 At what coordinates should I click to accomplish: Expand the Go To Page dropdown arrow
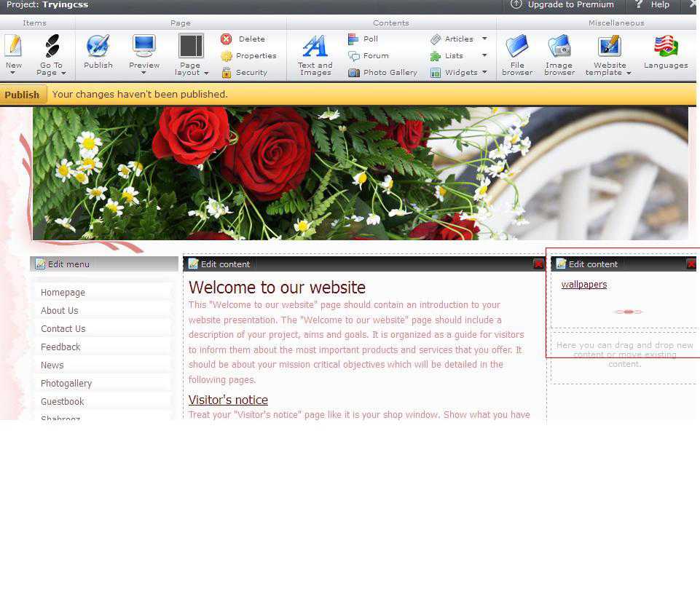tap(64, 73)
